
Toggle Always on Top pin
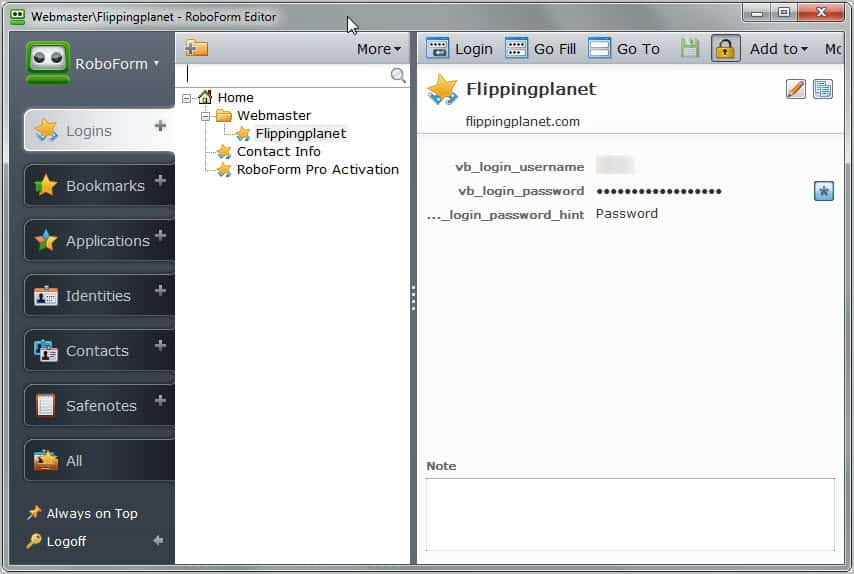82,513
